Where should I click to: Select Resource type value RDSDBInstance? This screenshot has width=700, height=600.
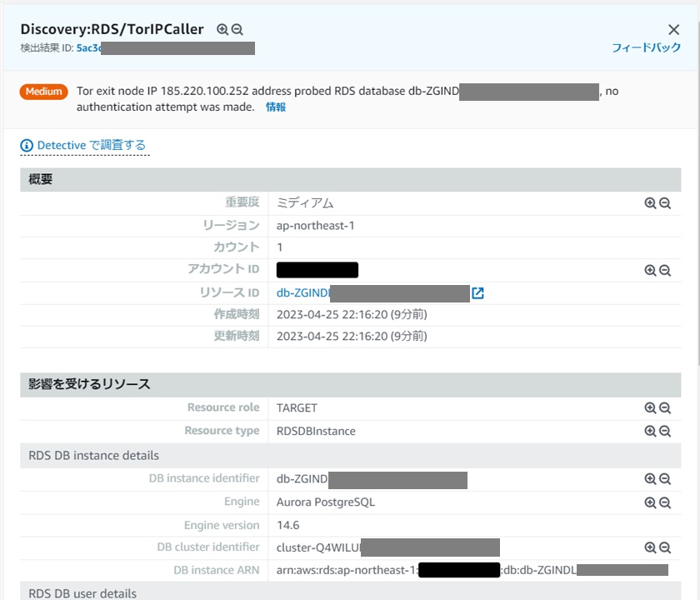pos(316,432)
